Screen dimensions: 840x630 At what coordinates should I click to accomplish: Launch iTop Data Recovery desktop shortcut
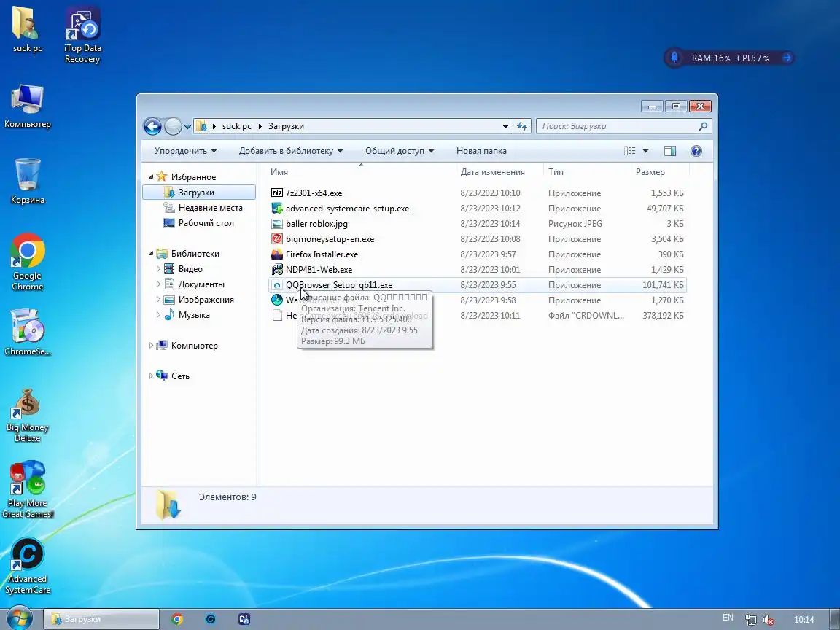coord(82,35)
